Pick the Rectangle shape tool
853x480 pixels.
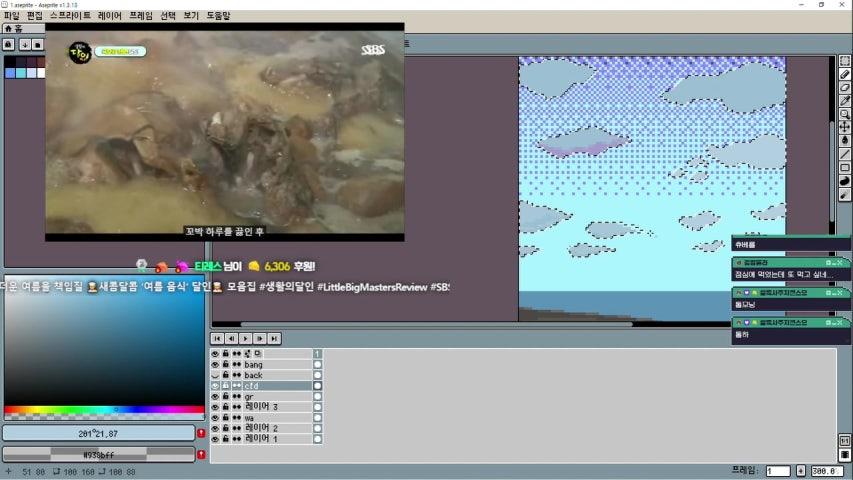pyautogui.click(x=844, y=168)
